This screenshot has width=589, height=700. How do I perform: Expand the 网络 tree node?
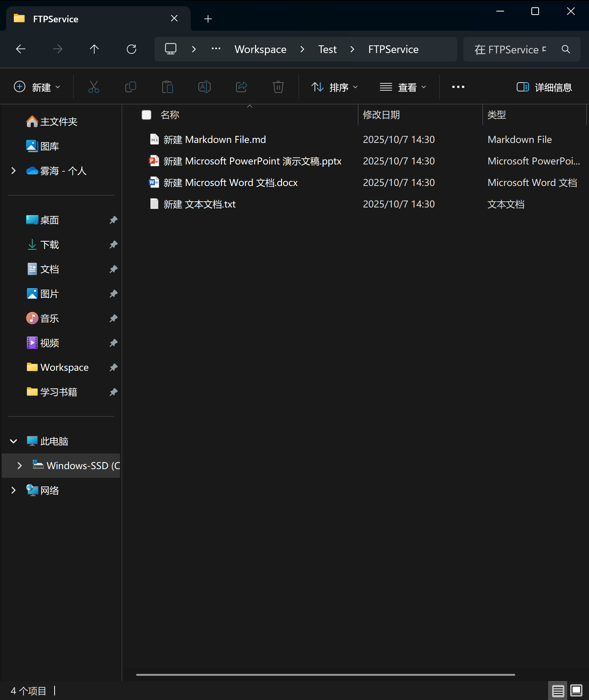[x=13, y=490]
